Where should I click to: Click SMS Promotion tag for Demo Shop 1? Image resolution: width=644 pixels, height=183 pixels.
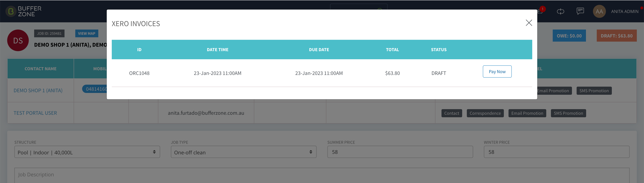(x=594, y=91)
